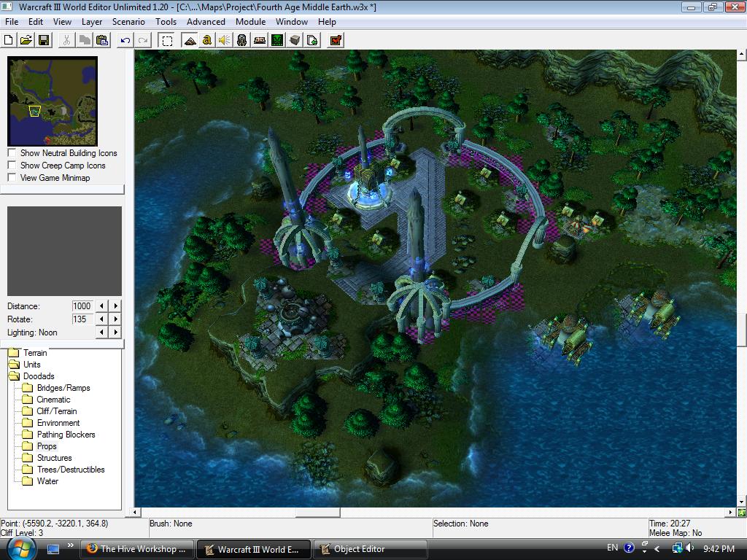Switch Lighting to next setting
747x560 pixels.
point(115,332)
